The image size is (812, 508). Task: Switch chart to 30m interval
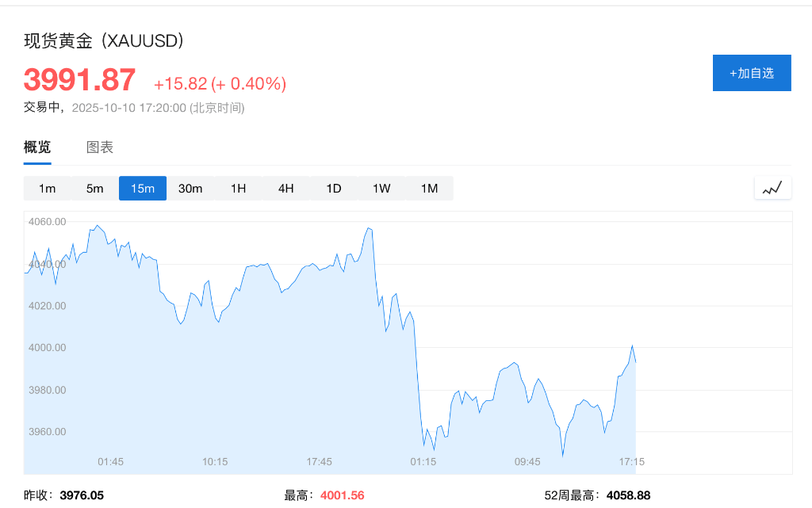pos(190,189)
